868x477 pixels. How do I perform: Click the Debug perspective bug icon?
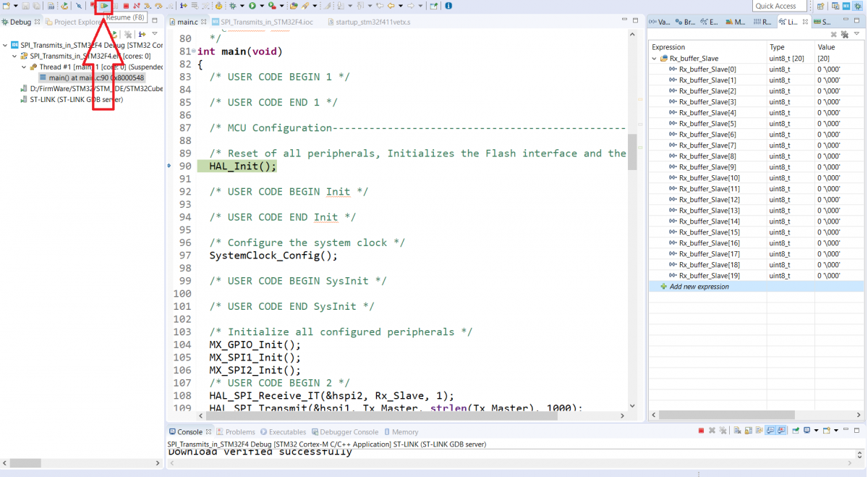858,6
